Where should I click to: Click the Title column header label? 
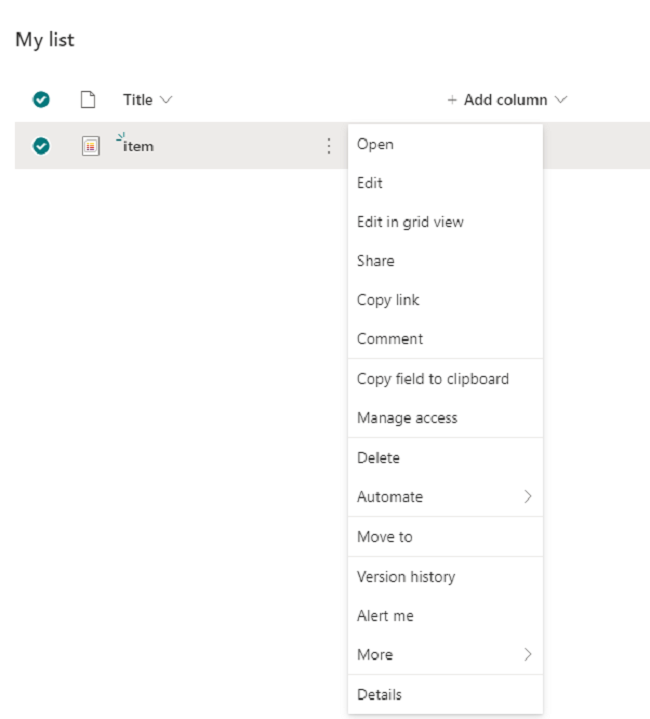[138, 100]
